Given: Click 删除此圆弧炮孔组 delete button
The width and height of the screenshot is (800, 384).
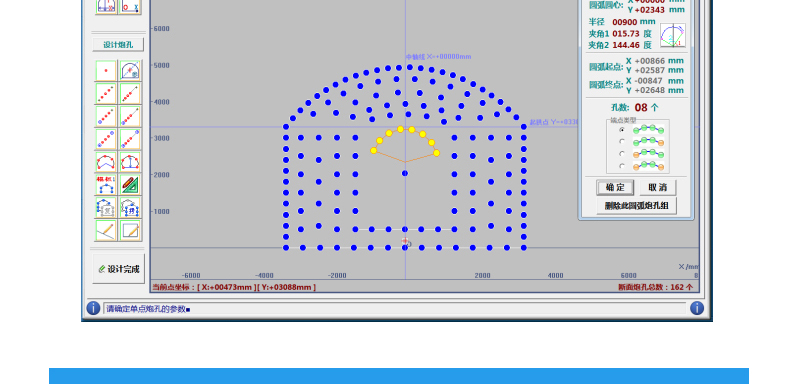Looking at the screenshot, I should click(637, 206).
